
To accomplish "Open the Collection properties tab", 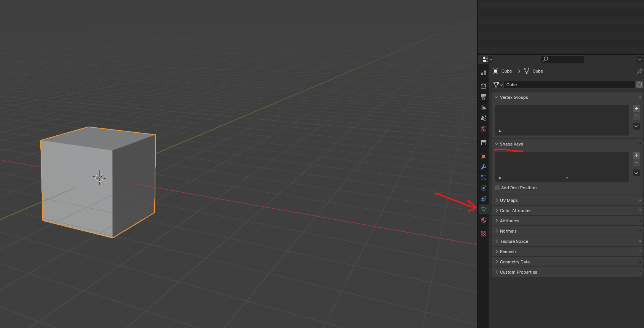I will click(x=484, y=143).
